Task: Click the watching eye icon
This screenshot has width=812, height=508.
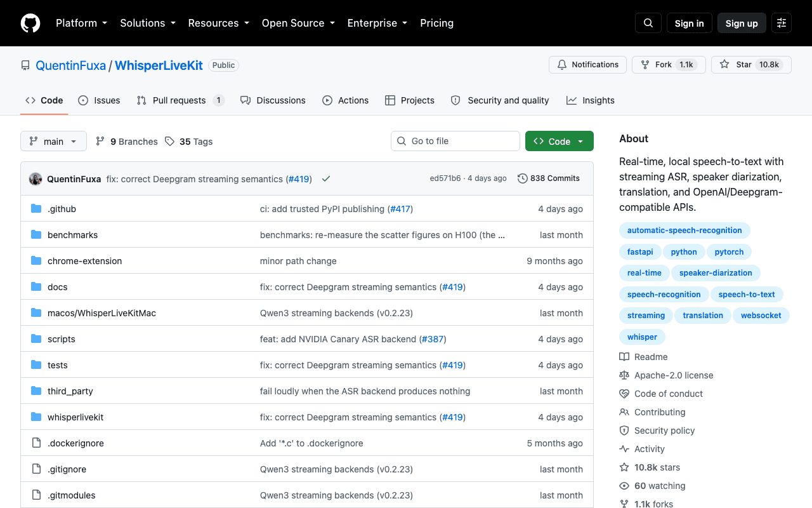Action: 624,486
